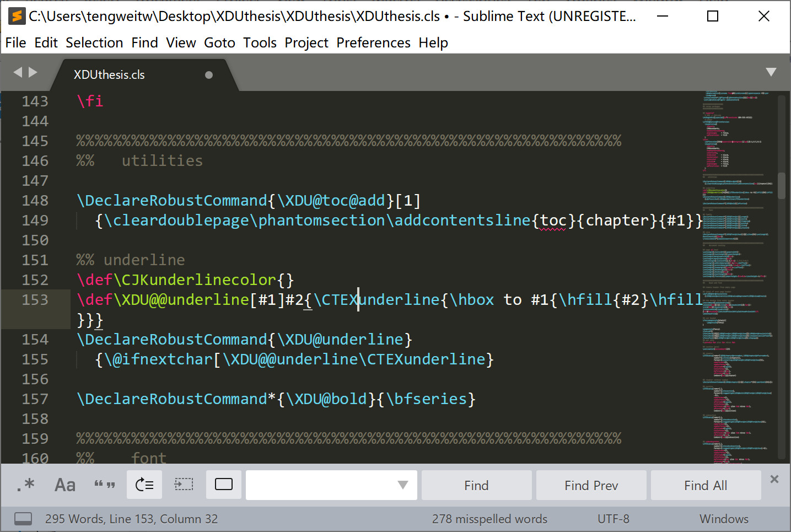Click the 278 misspelled words status
The image size is (791, 532).
pyautogui.click(x=489, y=519)
